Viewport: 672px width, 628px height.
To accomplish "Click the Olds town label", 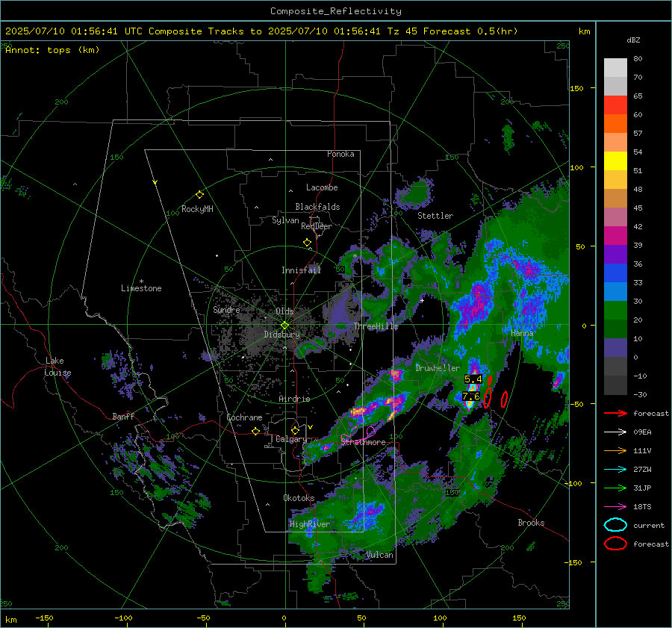I will 285,311.
